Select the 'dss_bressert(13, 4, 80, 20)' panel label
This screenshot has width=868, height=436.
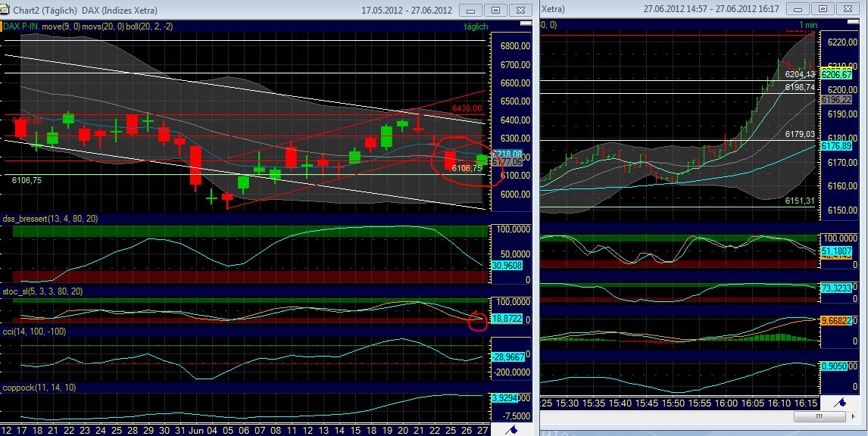coord(51,219)
